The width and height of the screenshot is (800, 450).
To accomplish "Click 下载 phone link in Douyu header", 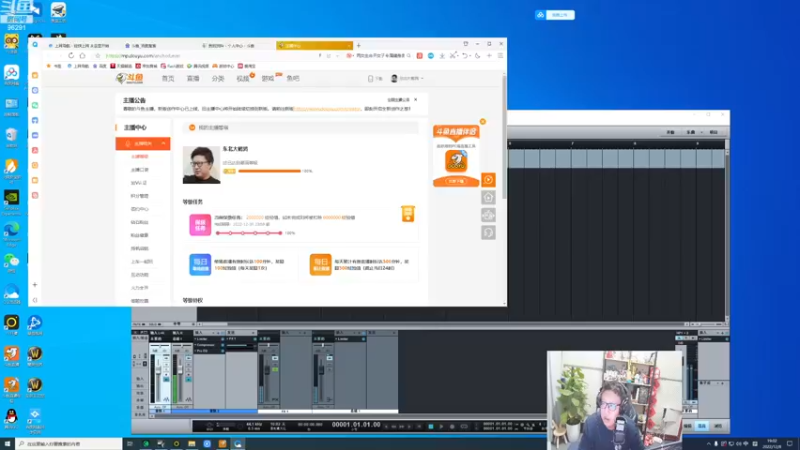I will pos(375,79).
